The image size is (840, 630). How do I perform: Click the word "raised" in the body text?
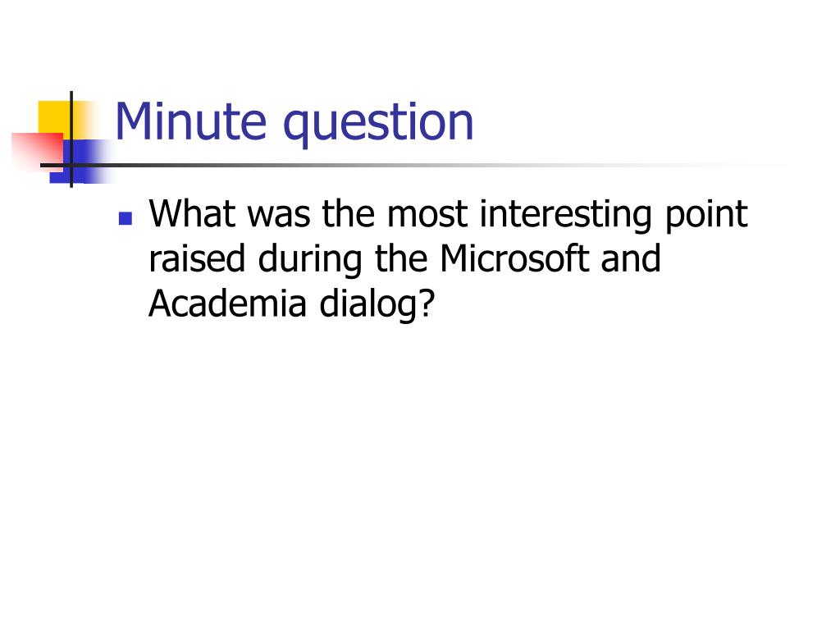pyautogui.click(x=197, y=258)
